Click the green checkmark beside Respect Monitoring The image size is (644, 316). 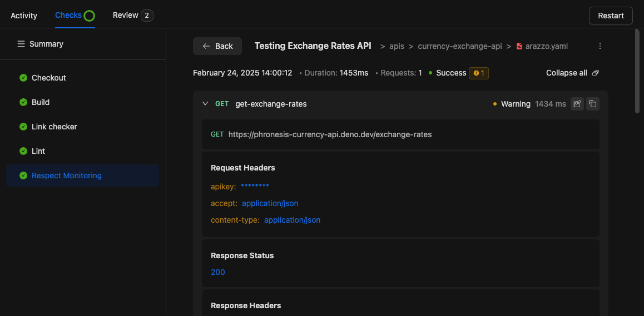(23, 175)
